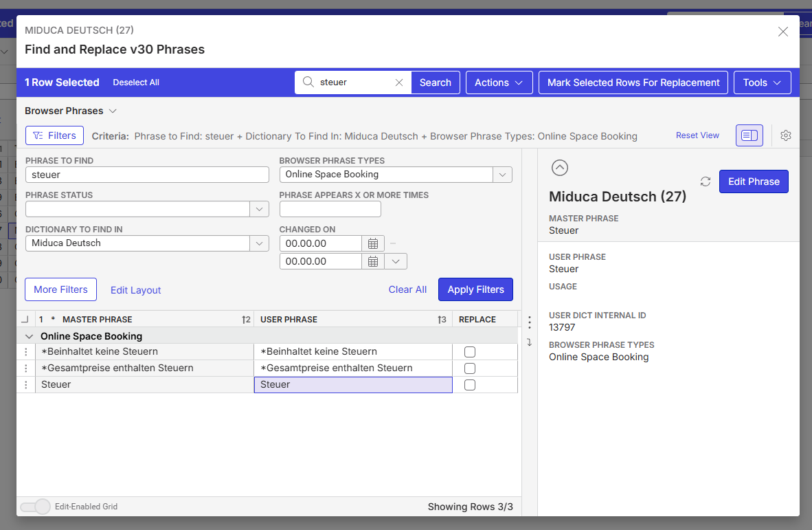Check Replace for Beinhaltet keine Steuern

click(x=470, y=352)
